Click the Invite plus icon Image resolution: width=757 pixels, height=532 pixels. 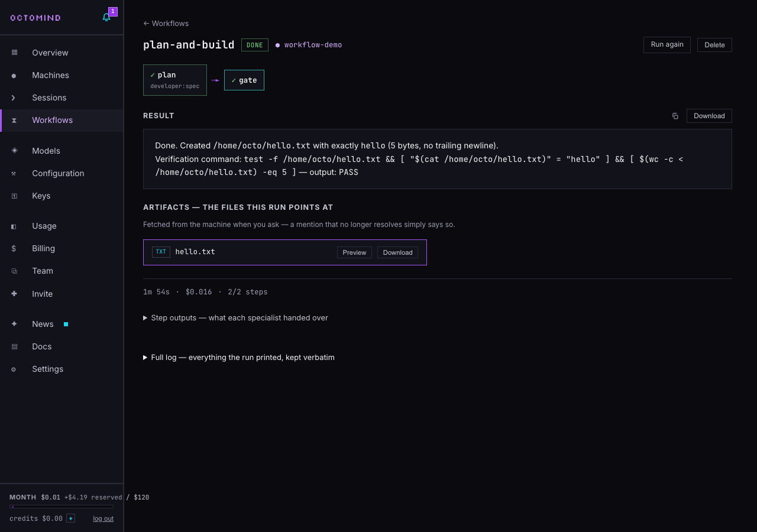(14, 294)
